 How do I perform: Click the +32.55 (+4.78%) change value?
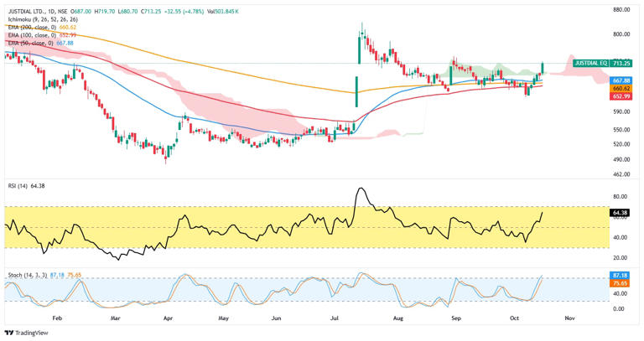click(184, 12)
